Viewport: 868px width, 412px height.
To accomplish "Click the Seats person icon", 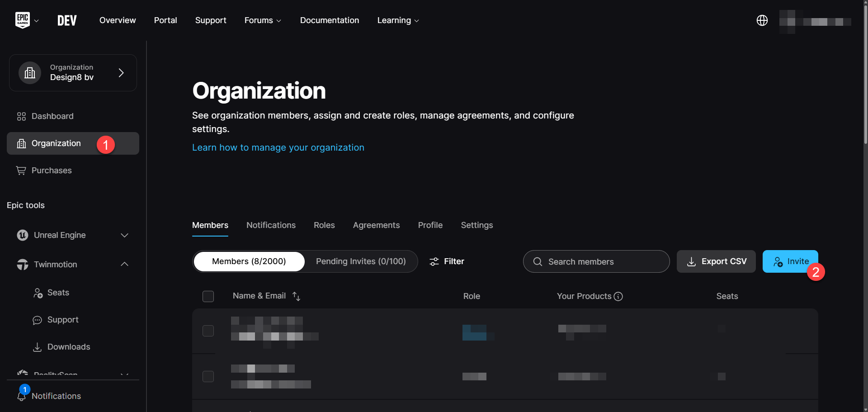I will click(x=38, y=293).
